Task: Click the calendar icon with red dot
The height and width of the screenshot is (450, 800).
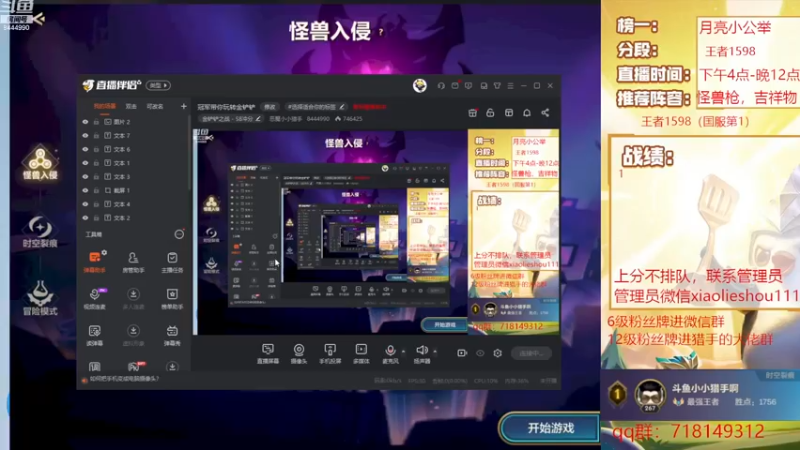Action: click(x=472, y=113)
